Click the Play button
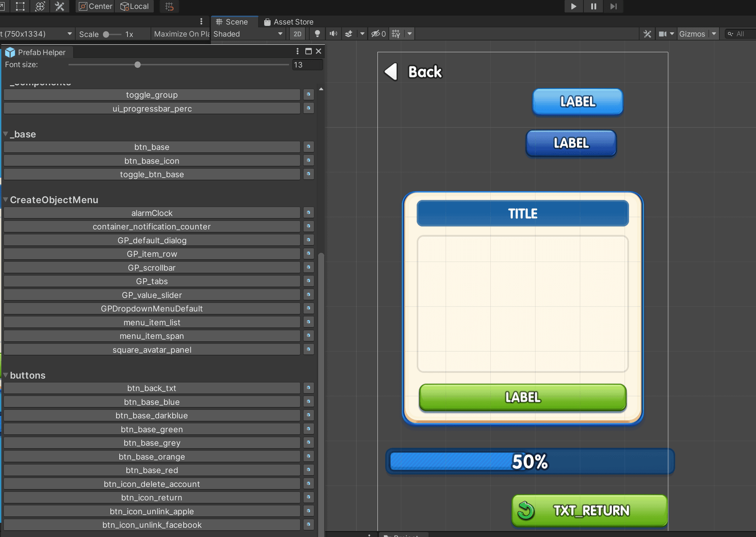 (573, 6)
